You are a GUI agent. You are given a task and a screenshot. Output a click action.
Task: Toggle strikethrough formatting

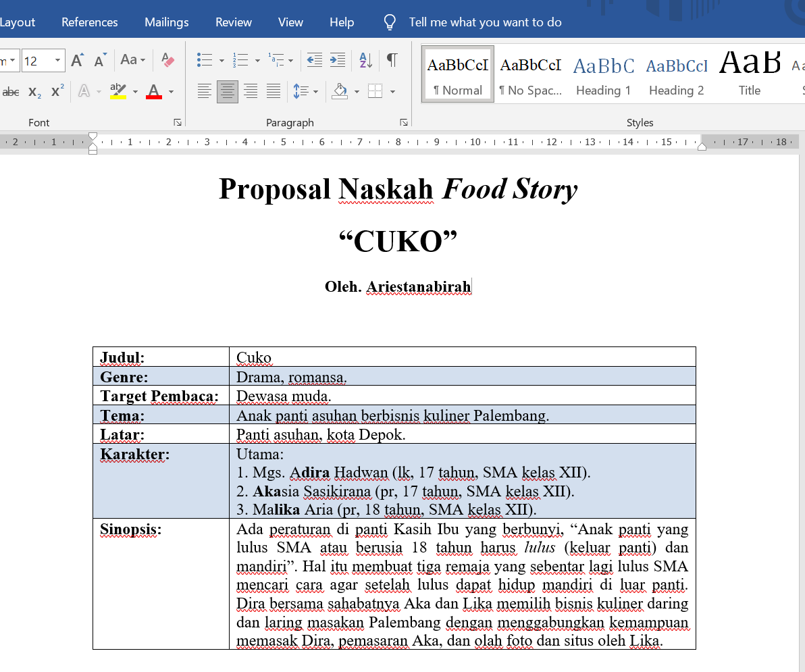click(x=10, y=92)
